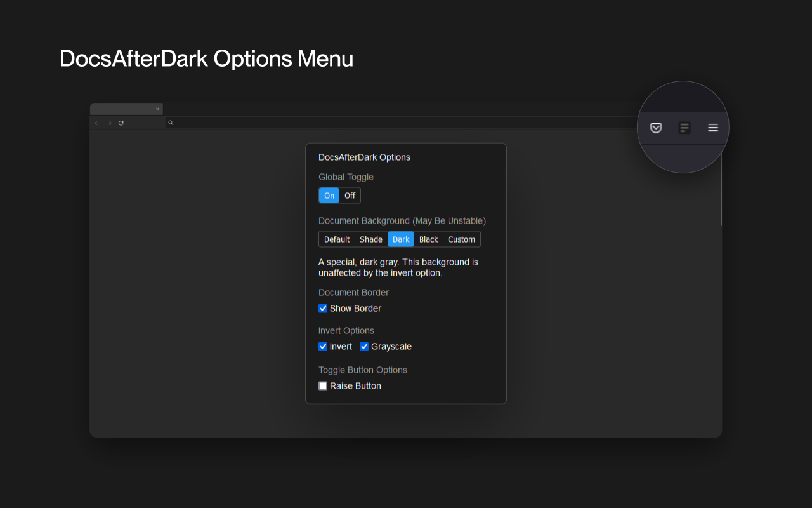Uncheck the Show Border checkbox
The height and width of the screenshot is (508, 812).
(323, 308)
